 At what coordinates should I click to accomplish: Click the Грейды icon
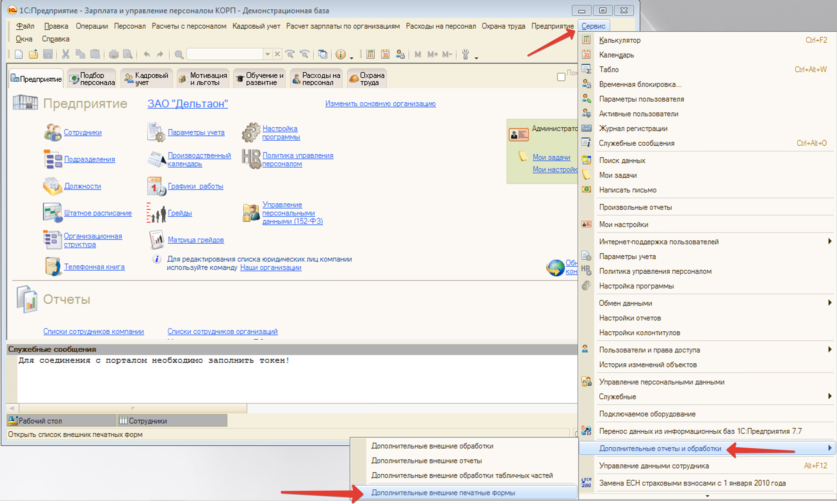click(x=156, y=213)
